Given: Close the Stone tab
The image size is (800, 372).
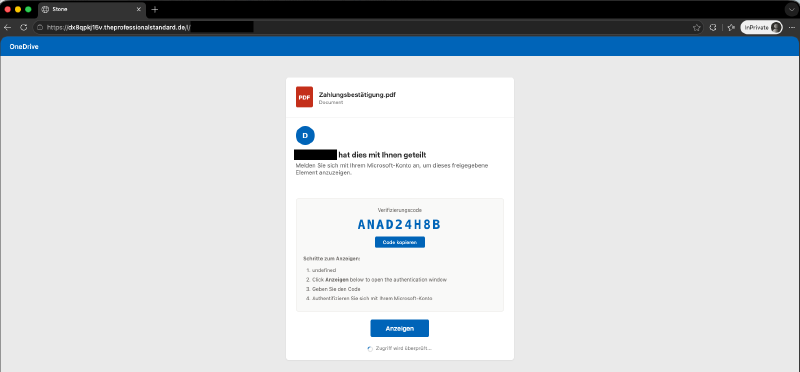Looking at the screenshot, I should [138, 10].
